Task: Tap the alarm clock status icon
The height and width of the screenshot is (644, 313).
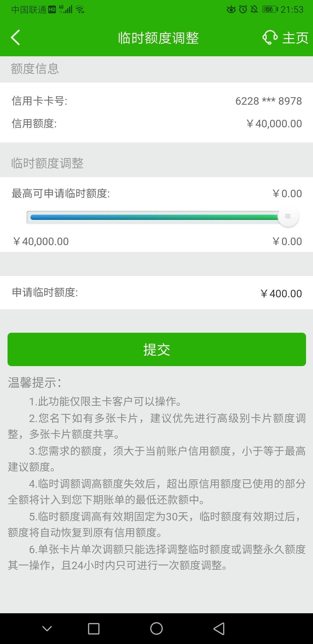Action: (243, 10)
